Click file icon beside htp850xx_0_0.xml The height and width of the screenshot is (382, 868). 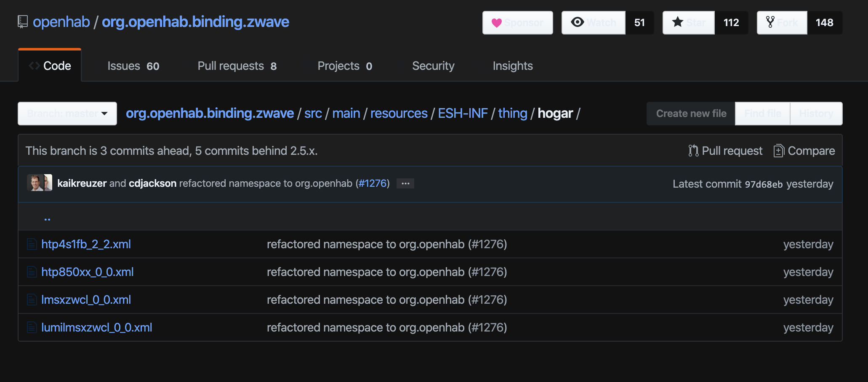pos(32,272)
